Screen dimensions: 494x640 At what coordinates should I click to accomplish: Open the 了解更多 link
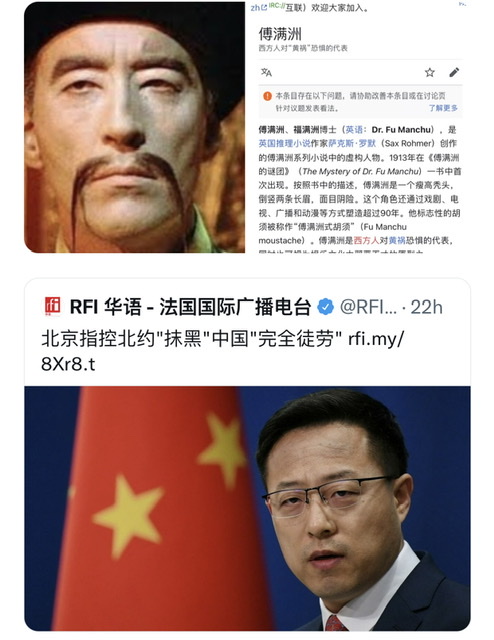[x=443, y=108]
